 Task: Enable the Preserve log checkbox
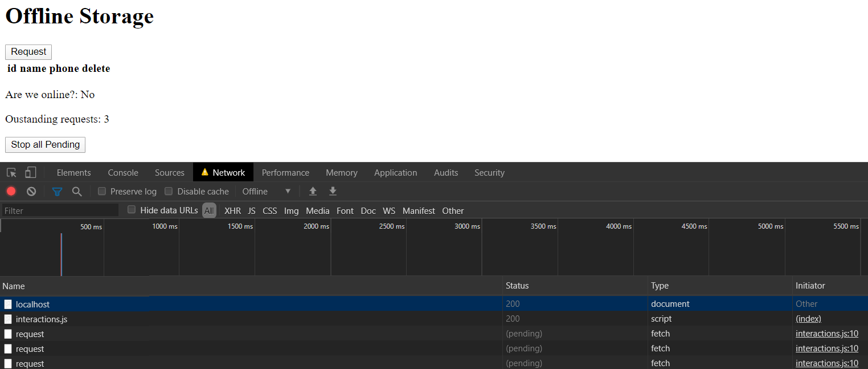click(102, 192)
